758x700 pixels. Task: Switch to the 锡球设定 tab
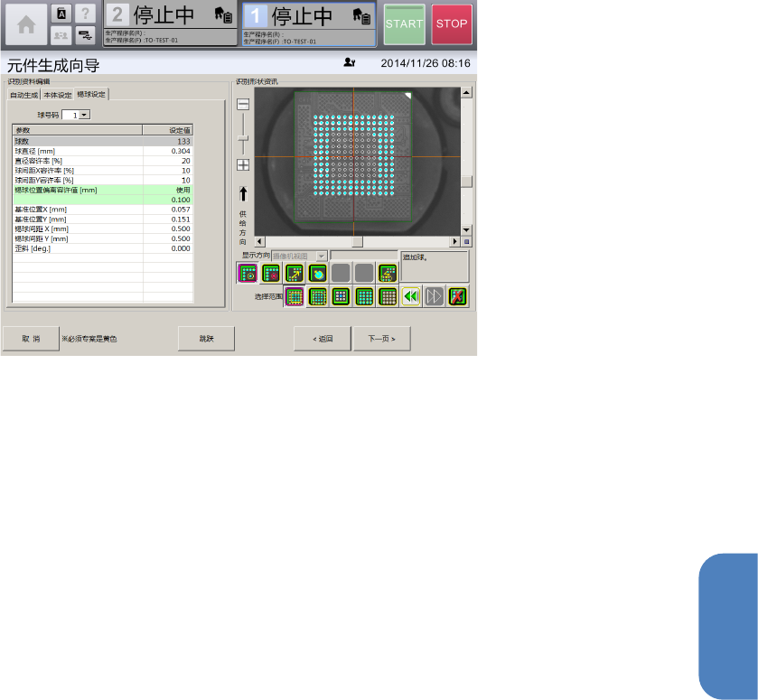click(x=91, y=94)
